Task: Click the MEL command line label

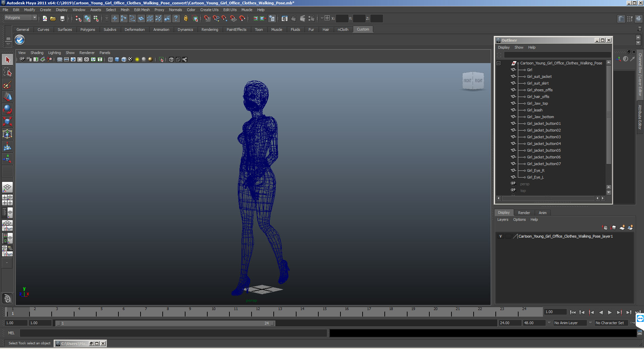Action: click(x=11, y=333)
